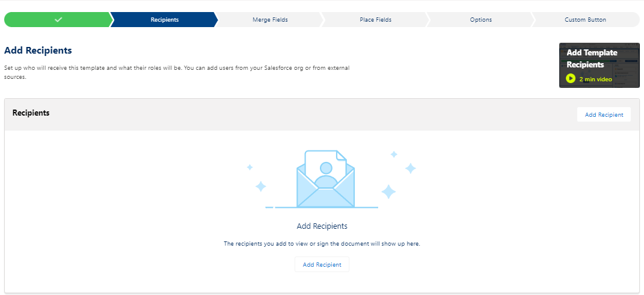Image resolution: width=644 pixels, height=295 pixels.
Task: Click the Add Recipients page heading
Action: click(38, 50)
